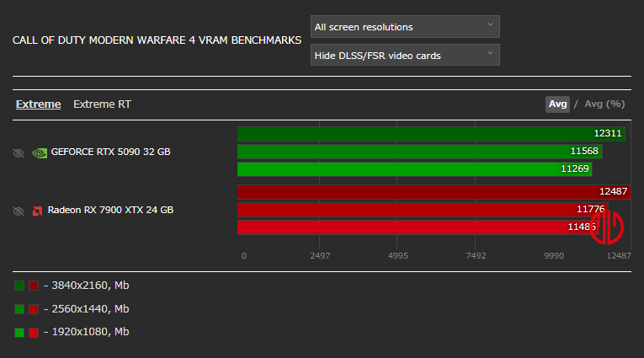Click the 7492 axis label
Image resolution: width=644 pixels, height=358 pixels.
point(476,256)
